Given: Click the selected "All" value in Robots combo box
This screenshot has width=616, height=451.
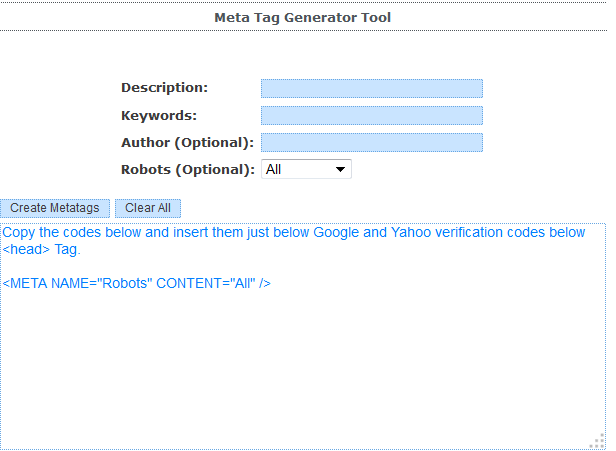Looking at the screenshot, I should 274,170.
